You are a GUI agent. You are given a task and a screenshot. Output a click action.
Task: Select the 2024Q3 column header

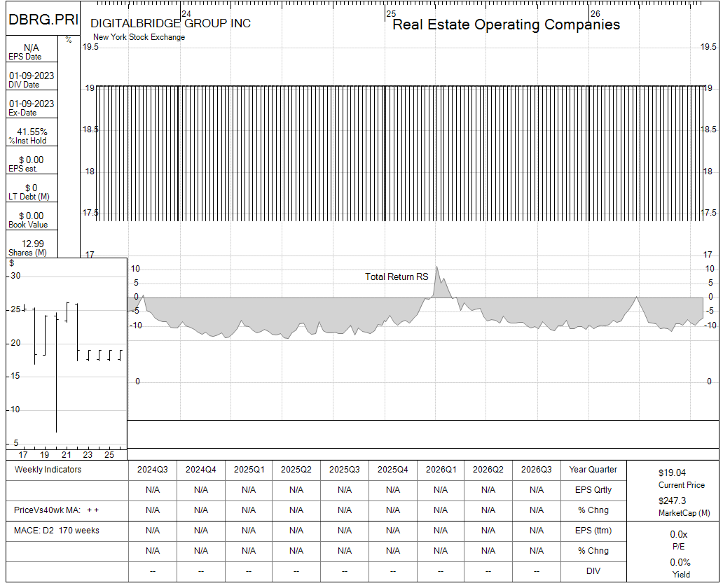point(153,470)
